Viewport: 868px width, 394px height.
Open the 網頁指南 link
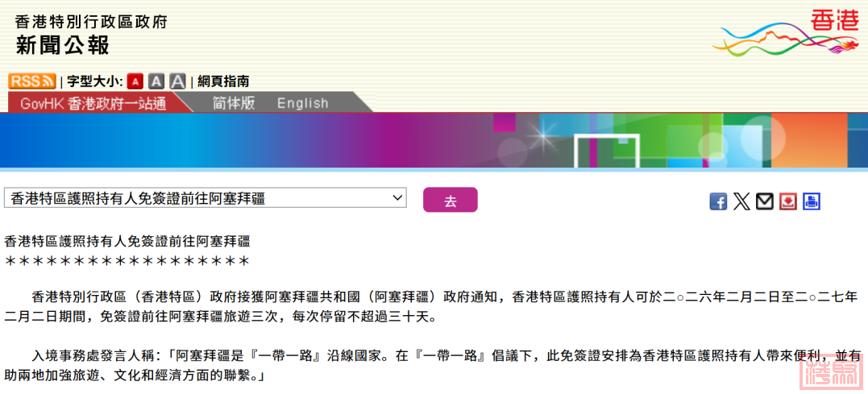(x=223, y=81)
